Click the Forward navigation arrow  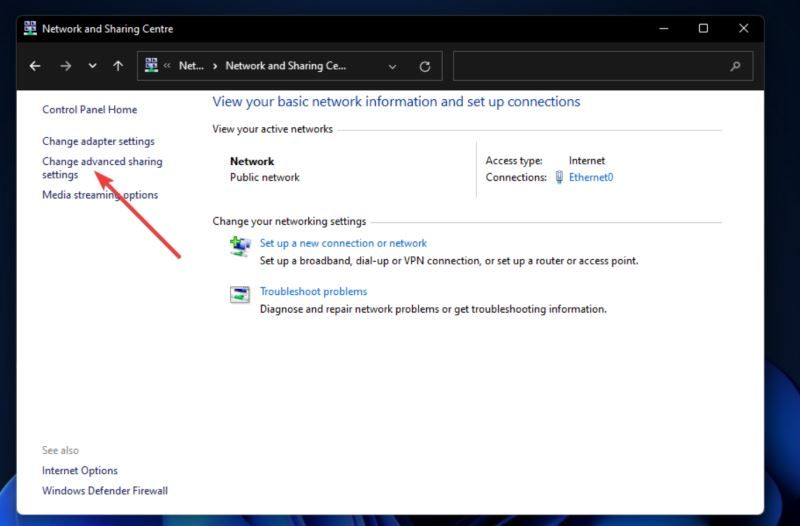coord(65,66)
